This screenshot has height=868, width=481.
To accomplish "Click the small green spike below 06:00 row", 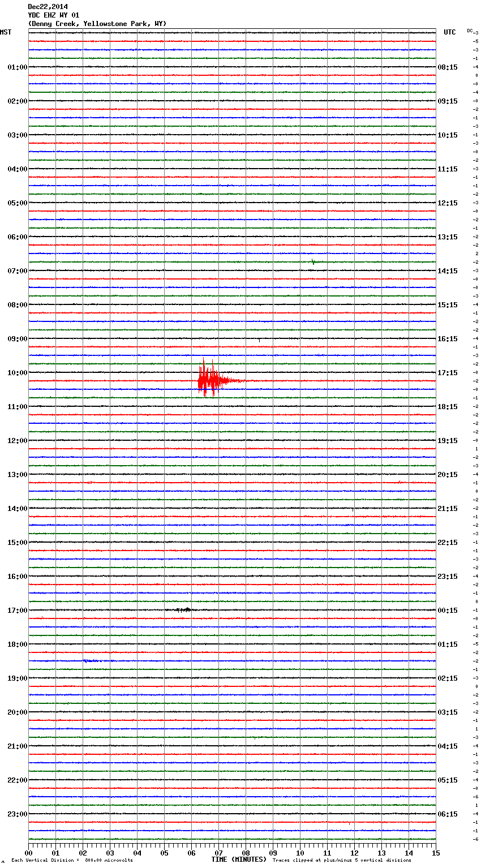I will point(313,261).
